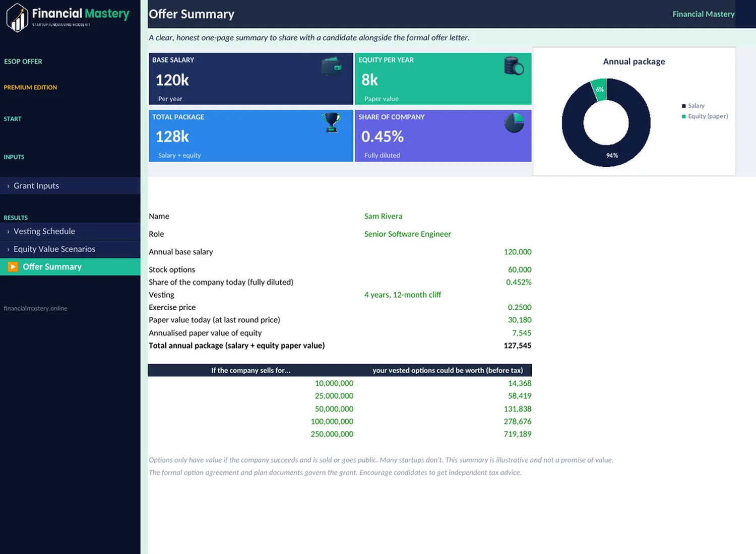Select the annual base salary value 120,000
The height and width of the screenshot is (554, 756).
518,252
